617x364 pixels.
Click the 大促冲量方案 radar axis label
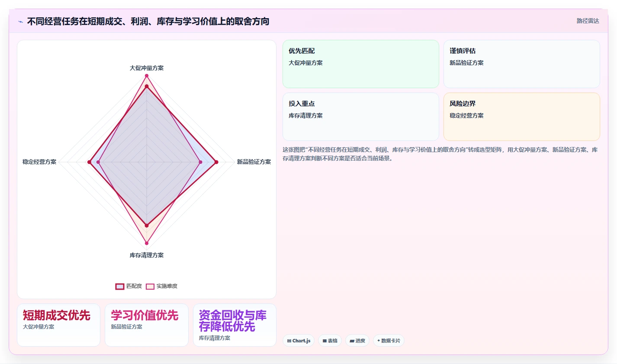pyautogui.click(x=147, y=68)
